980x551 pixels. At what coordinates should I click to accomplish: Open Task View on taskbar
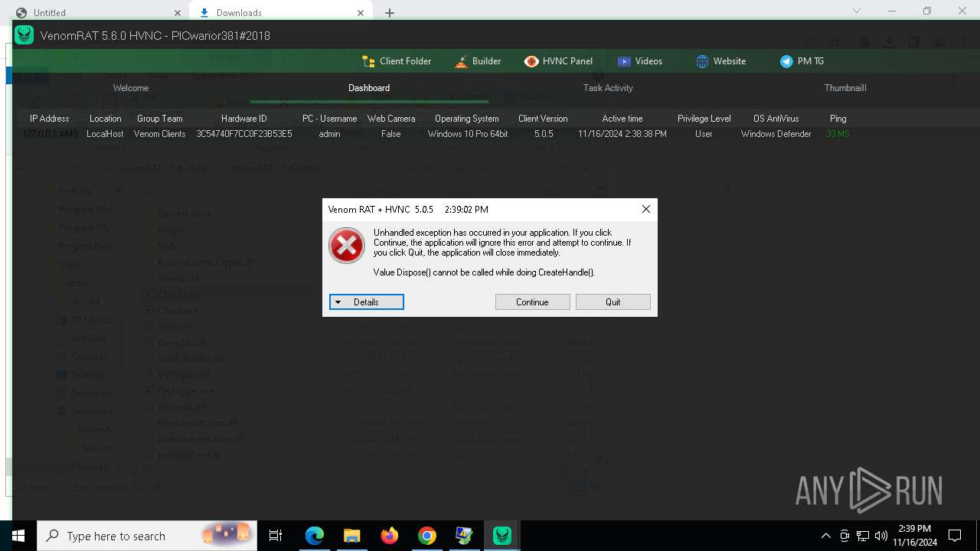(x=276, y=536)
